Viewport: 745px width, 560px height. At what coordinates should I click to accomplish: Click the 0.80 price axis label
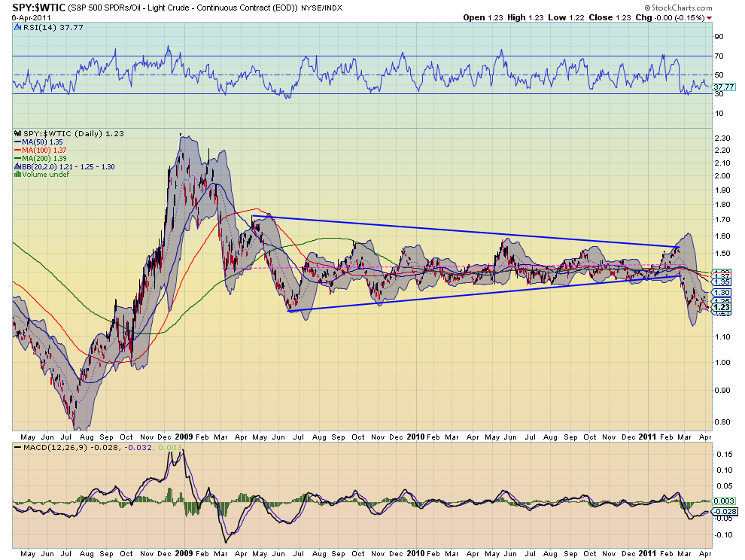tap(722, 422)
